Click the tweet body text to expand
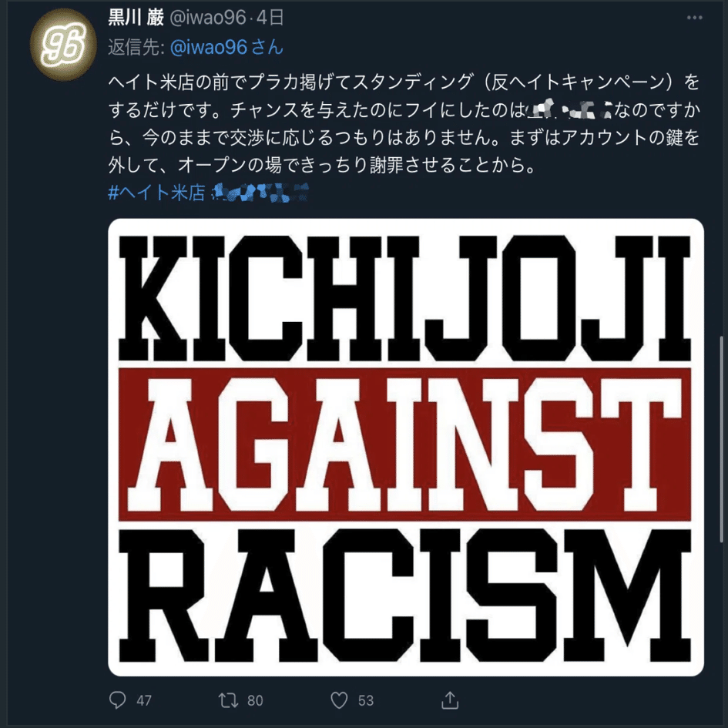This screenshot has width=728, height=728. pos(404,123)
